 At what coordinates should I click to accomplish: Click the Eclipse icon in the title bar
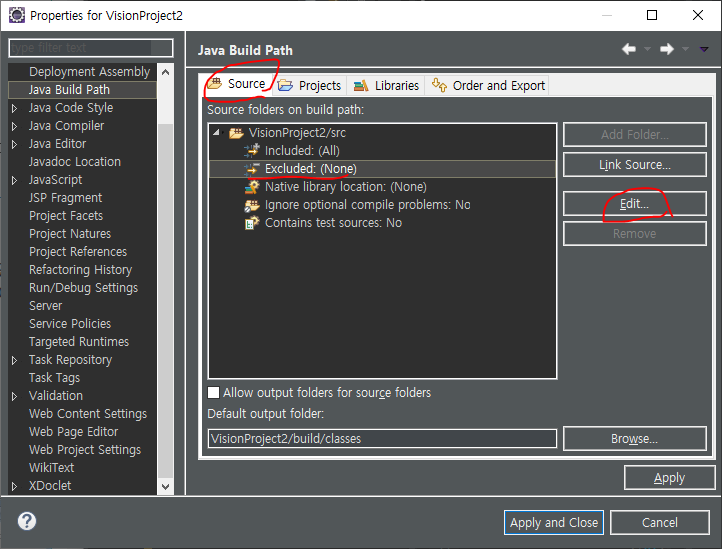[17, 15]
